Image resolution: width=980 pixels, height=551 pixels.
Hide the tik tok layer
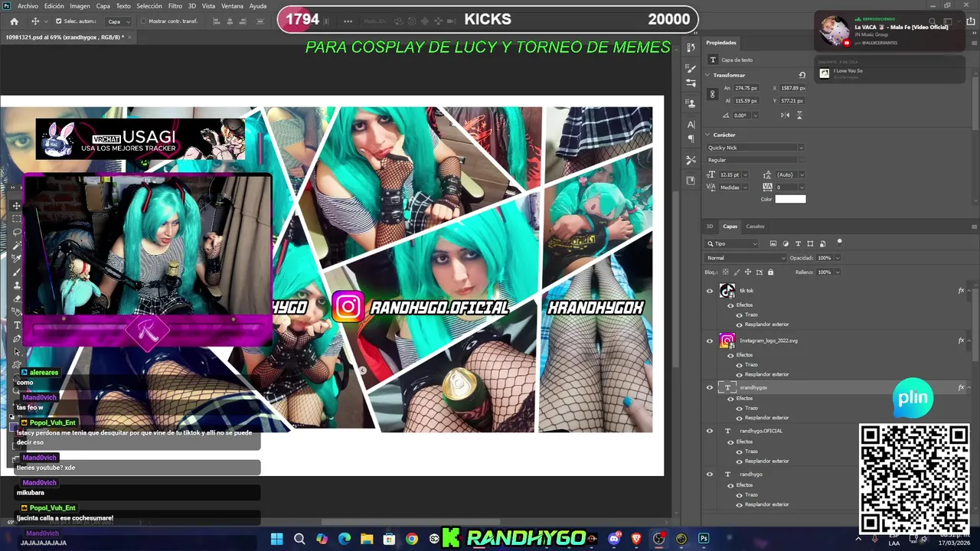pos(710,291)
